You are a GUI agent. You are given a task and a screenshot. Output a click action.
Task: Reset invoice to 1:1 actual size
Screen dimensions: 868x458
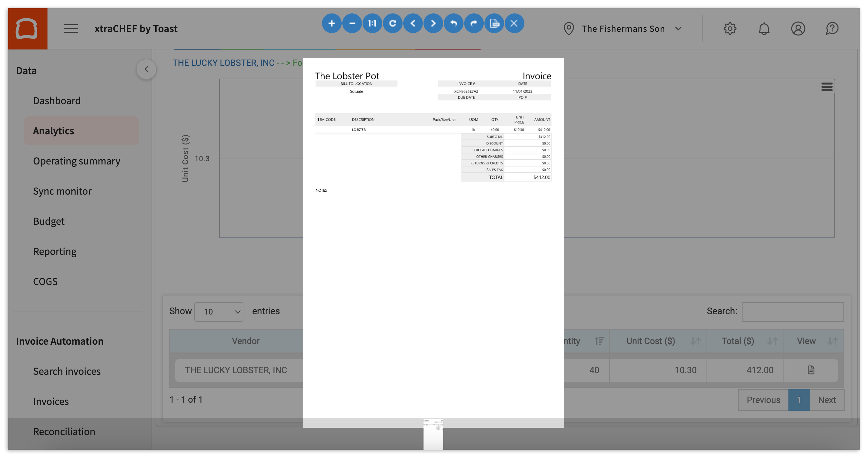[372, 23]
